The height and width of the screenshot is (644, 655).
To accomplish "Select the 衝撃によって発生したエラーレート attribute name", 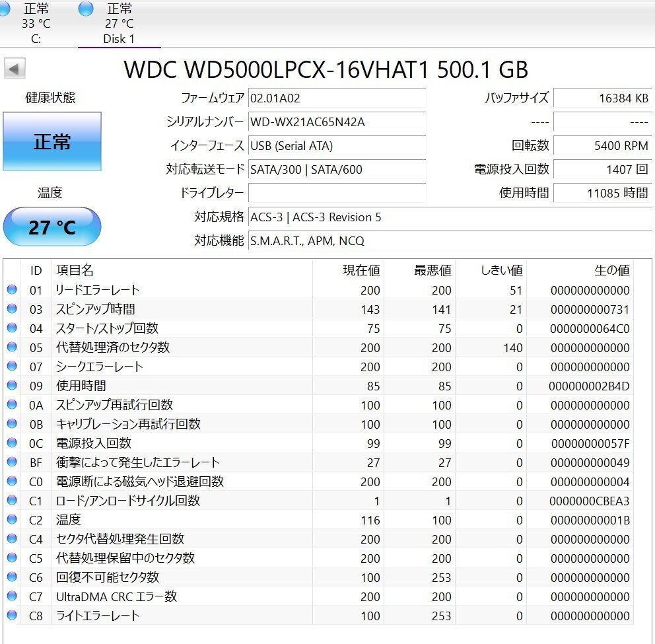I will (x=138, y=462).
